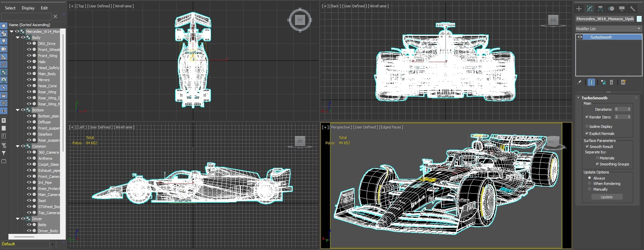Select When Rendering update option
Image resolution: width=644 pixels, height=250 pixels.
tap(590, 184)
